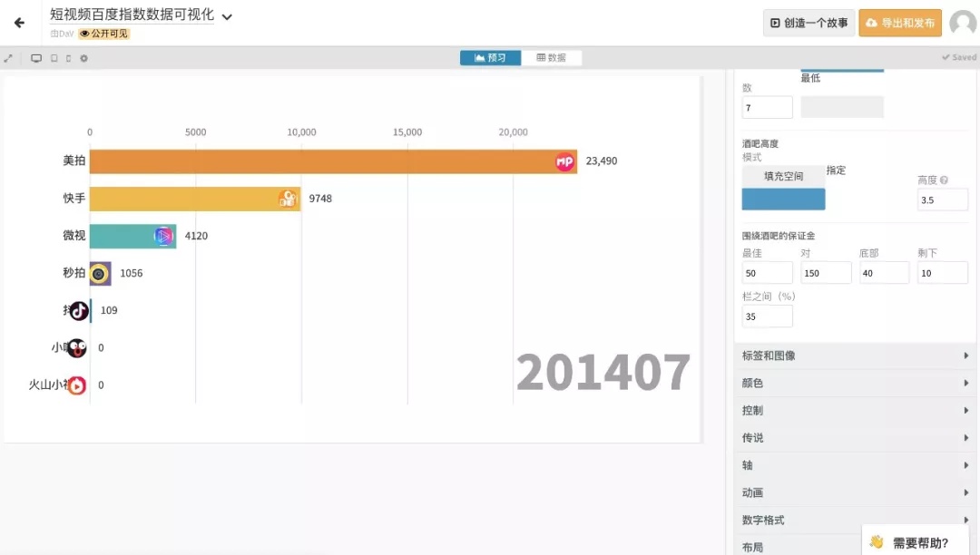
Task: Expand the 颜色 section
Action: pyautogui.click(x=855, y=383)
